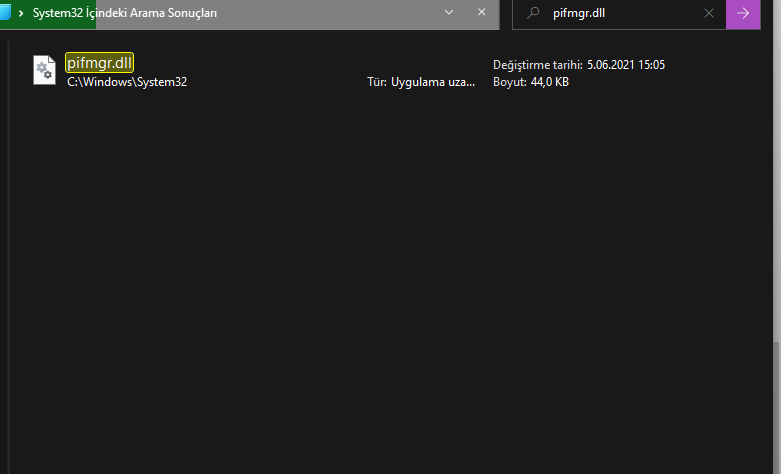Open the address bar history dropdown

pos(448,14)
